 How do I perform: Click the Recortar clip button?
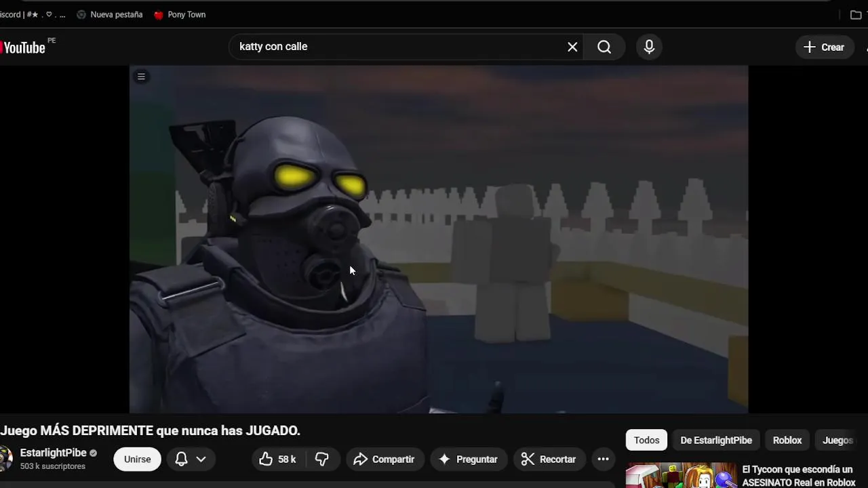point(549,459)
